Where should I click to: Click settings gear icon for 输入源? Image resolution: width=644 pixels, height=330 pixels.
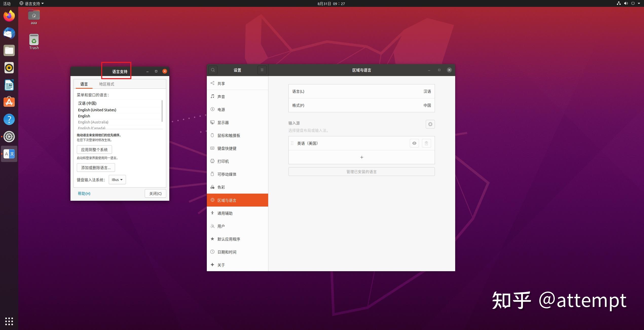click(x=430, y=124)
